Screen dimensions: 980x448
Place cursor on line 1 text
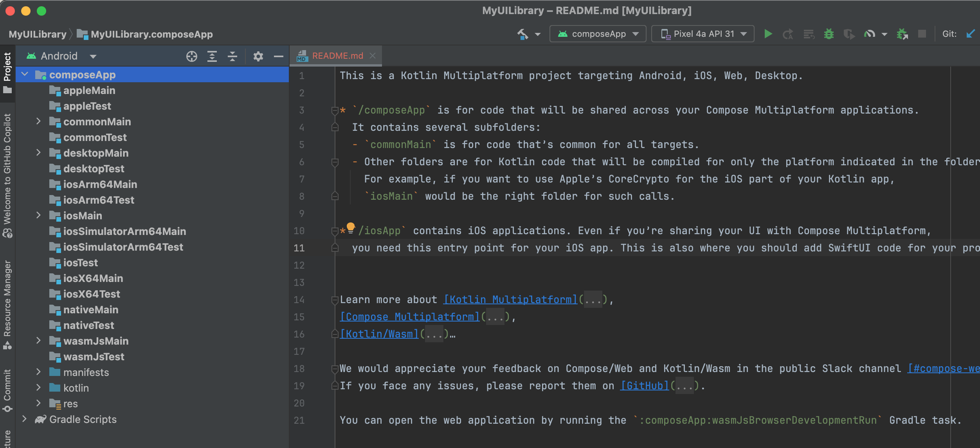(571, 76)
